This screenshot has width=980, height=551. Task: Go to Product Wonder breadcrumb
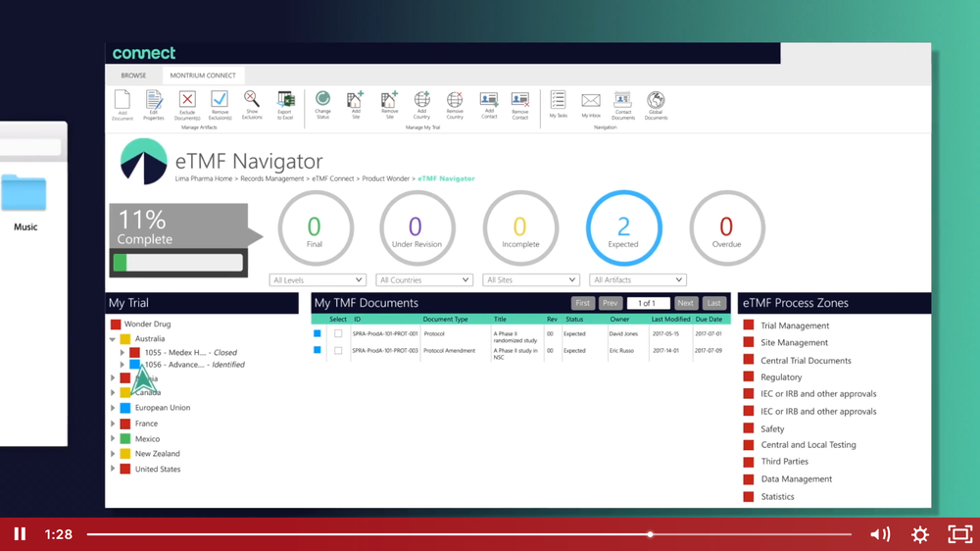(385, 178)
